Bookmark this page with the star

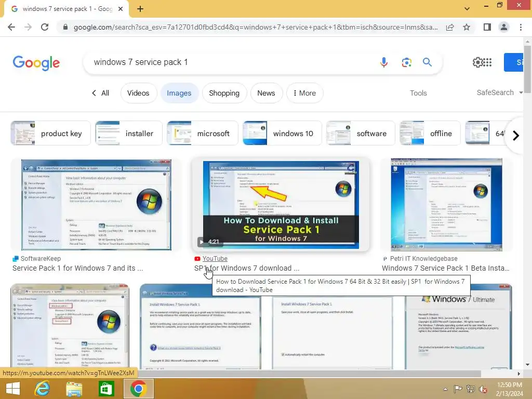pyautogui.click(x=467, y=27)
